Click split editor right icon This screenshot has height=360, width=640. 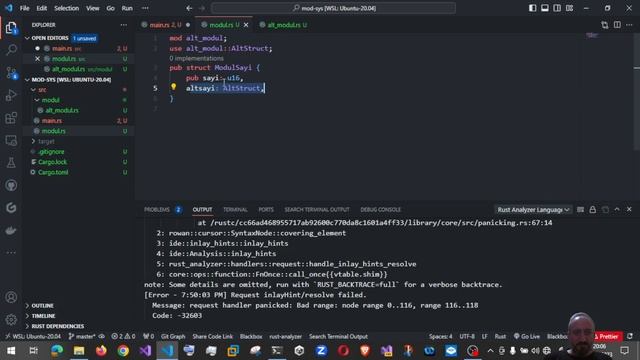617,25
